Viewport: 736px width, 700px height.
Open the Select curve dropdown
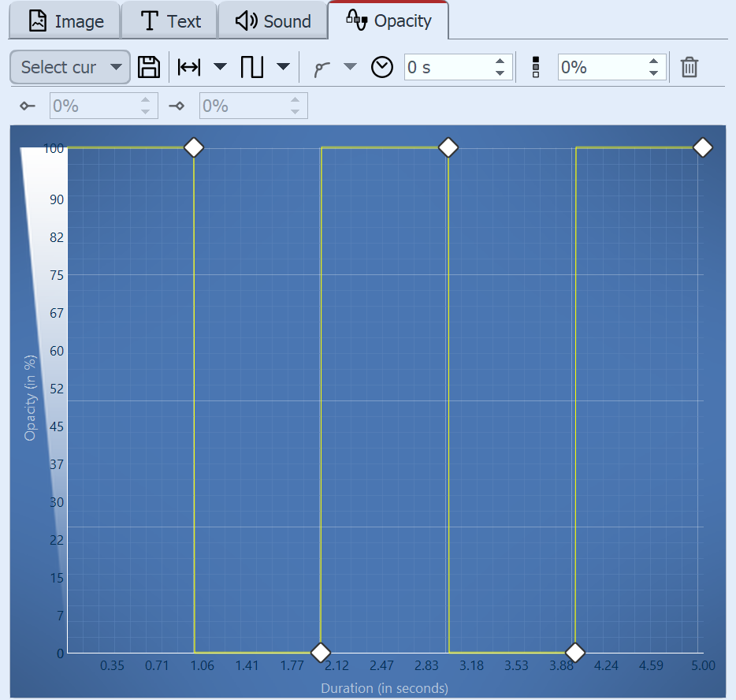(69, 67)
